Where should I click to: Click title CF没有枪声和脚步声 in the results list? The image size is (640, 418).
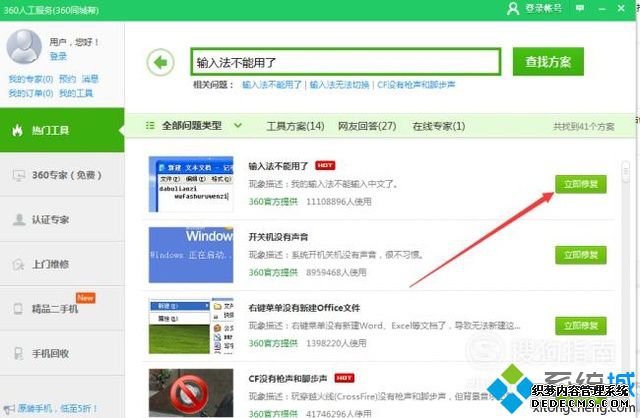coord(288,379)
